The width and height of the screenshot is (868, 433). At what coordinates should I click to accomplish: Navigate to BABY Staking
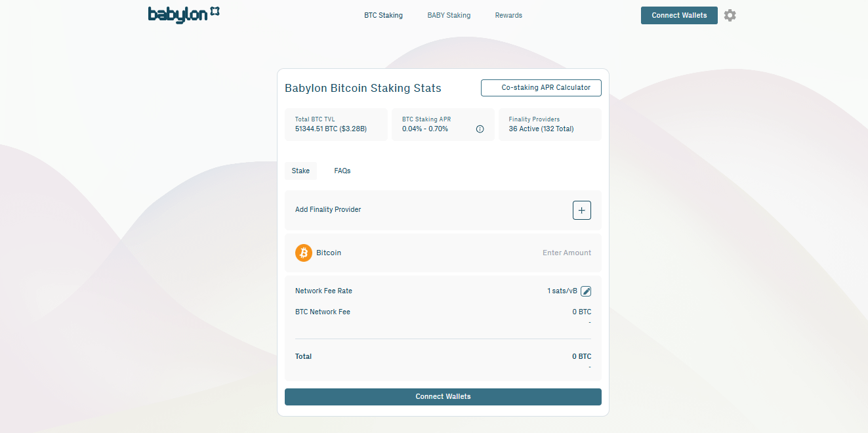pyautogui.click(x=449, y=15)
